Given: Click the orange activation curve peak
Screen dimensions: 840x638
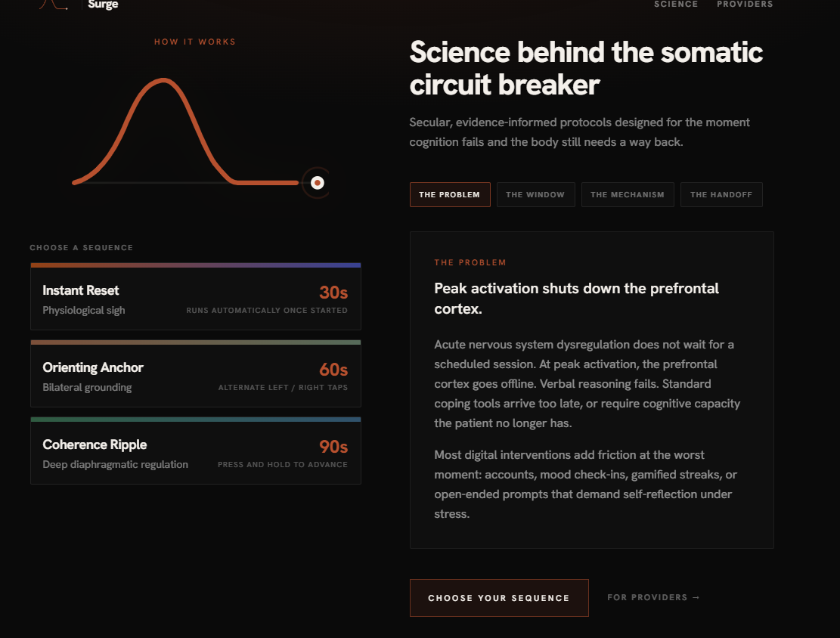Looking at the screenshot, I should 163,81.
